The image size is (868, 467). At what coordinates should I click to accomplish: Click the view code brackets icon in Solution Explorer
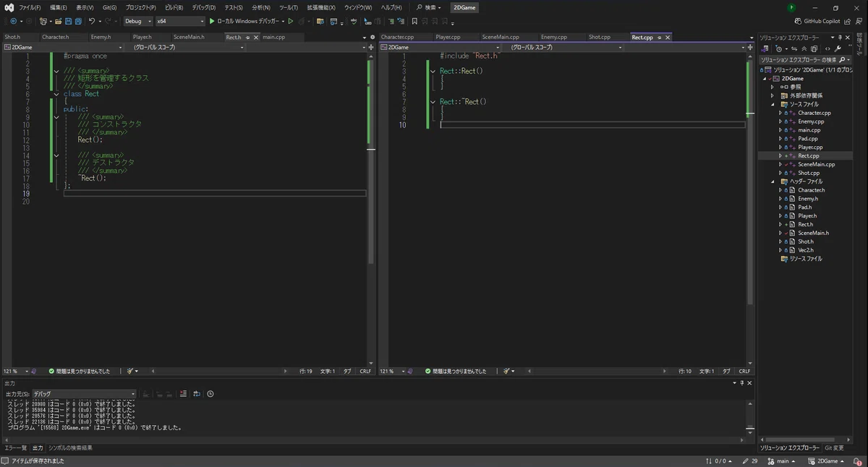click(827, 48)
